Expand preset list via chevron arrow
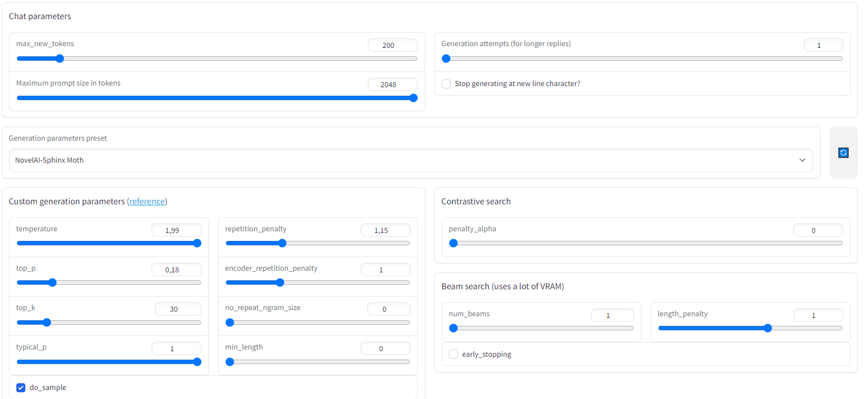 tap(802, 160)
